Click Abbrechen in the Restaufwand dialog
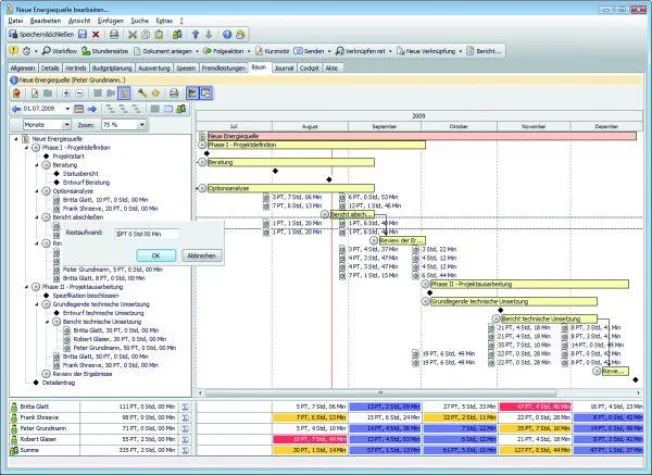The width and height of the screenshot is (652, 475). [200, 256]
